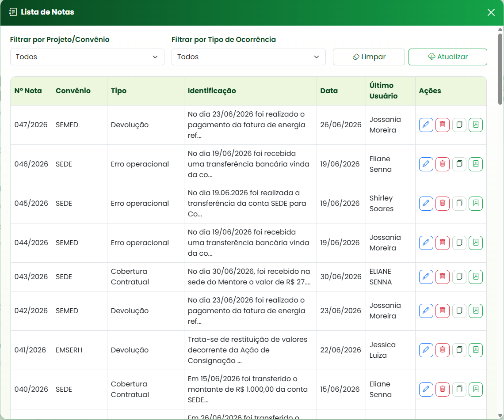Export note 047/2026 as PDF

[476, 125]
